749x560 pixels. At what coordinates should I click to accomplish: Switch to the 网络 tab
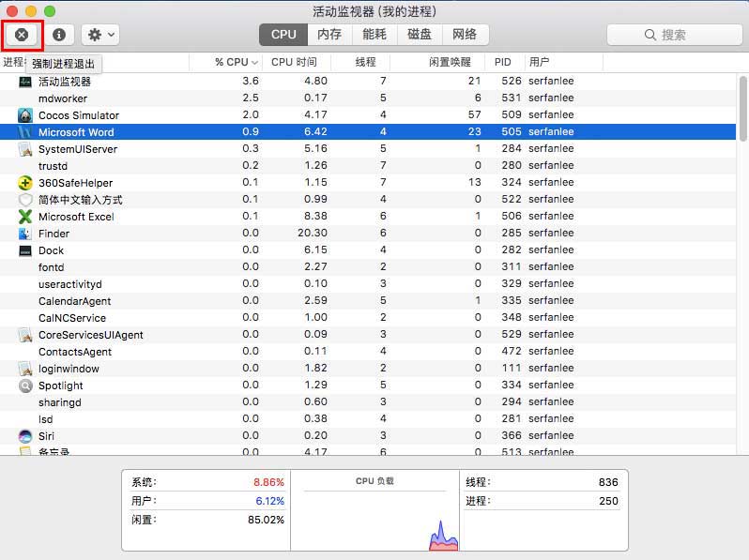466,35
